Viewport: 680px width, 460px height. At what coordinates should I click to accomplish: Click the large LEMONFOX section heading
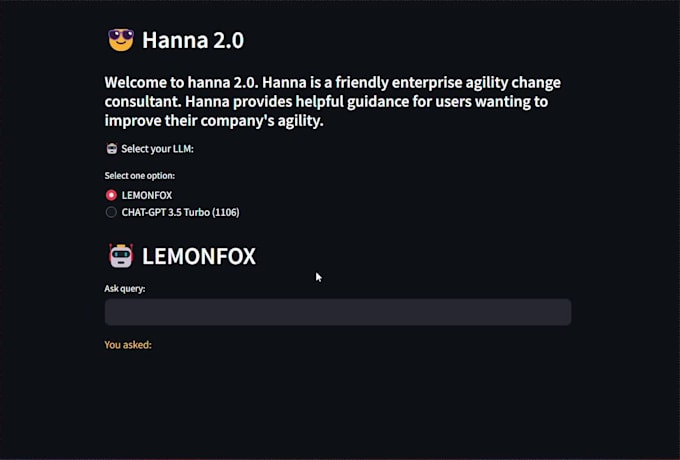(x=199, y=256)
